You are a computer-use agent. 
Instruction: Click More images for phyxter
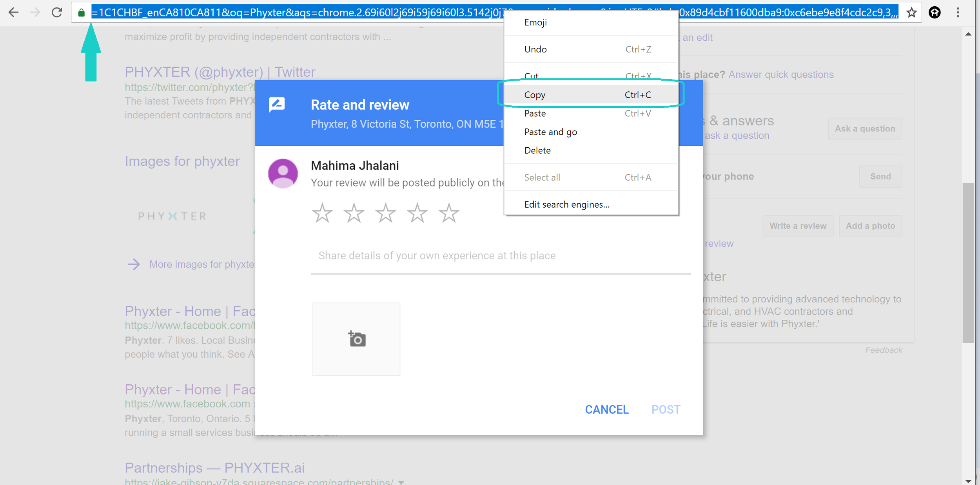point(202,264)
